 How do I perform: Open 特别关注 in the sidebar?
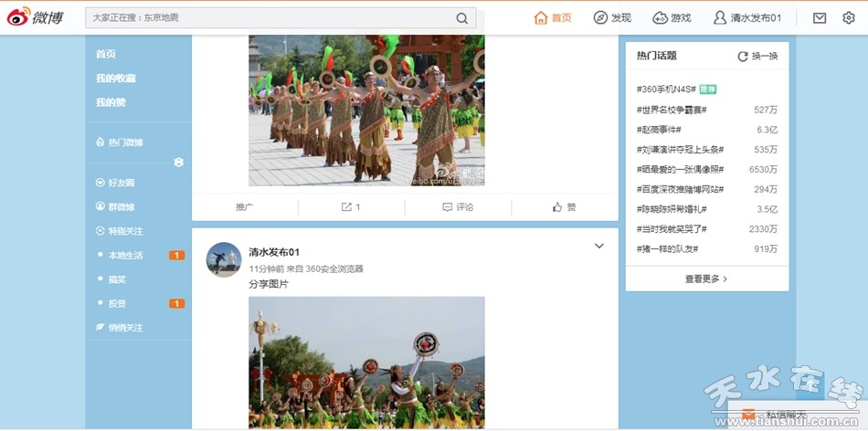tap(120, 231)
